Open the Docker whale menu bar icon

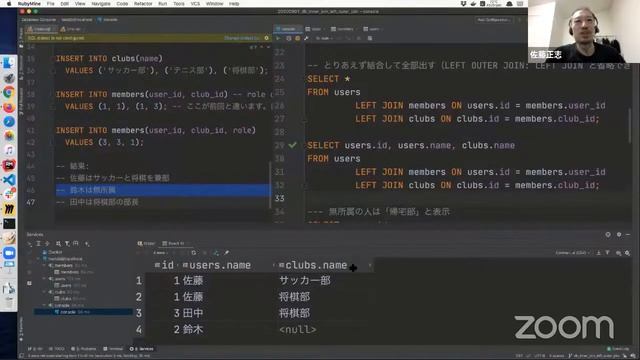[473, 4]
